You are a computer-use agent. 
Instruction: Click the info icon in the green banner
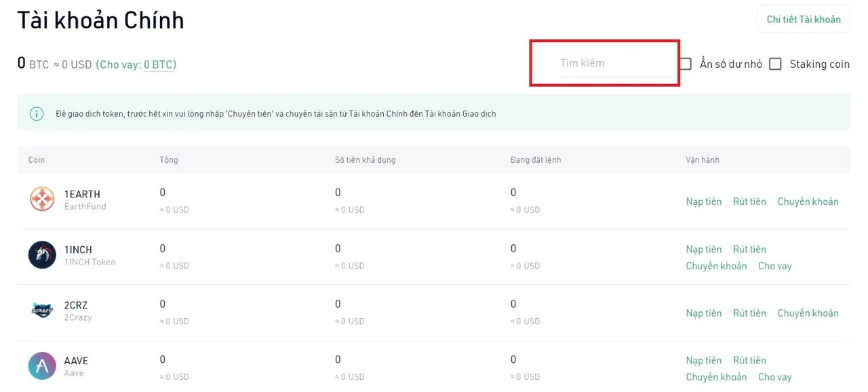37,113
